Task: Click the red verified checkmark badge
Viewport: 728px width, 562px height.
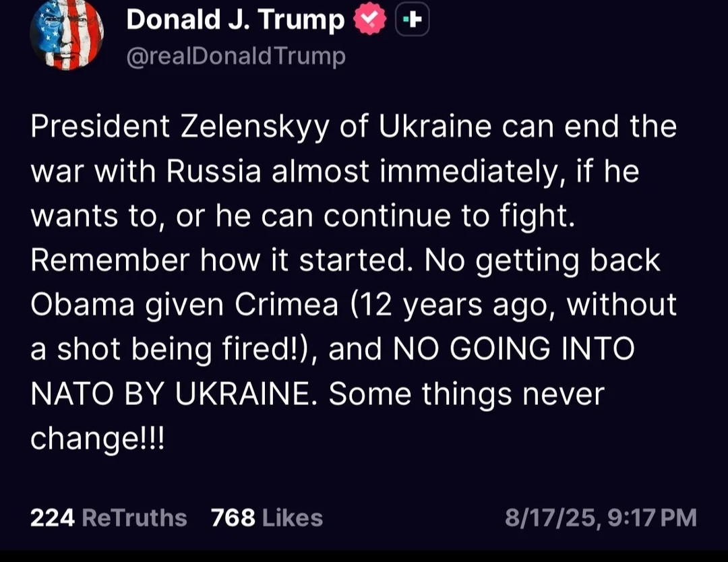Action: coord(369,19)
